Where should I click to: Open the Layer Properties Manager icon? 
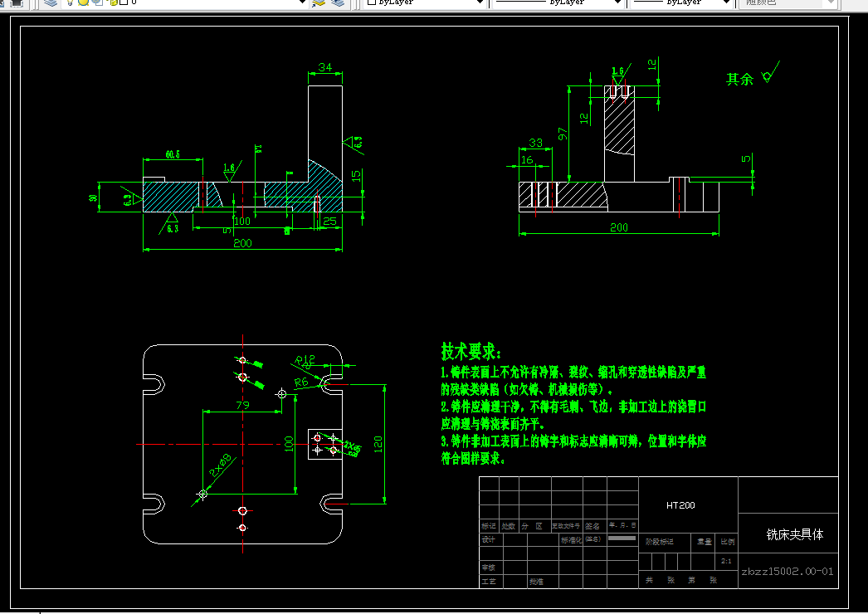pyautogui.click(x=51, y=2)
